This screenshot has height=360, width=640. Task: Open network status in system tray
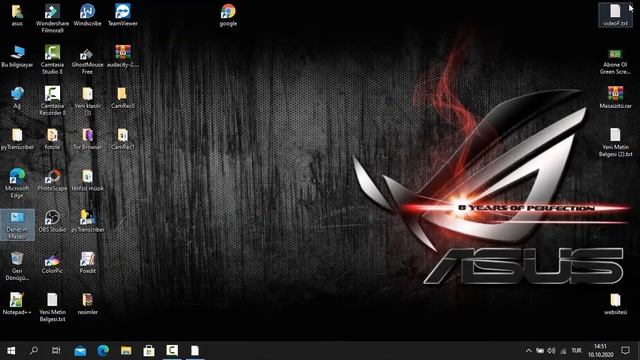(563, 351)
